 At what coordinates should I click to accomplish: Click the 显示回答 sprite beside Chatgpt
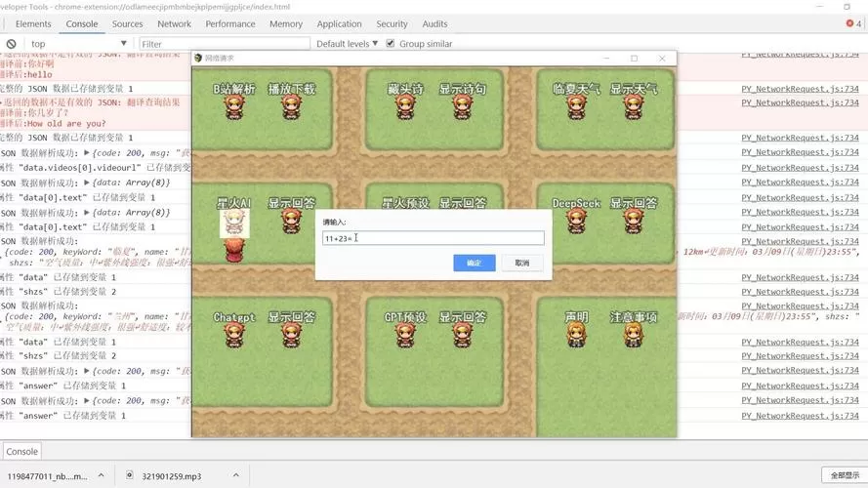pyautogui.click(x=292, y=336)
